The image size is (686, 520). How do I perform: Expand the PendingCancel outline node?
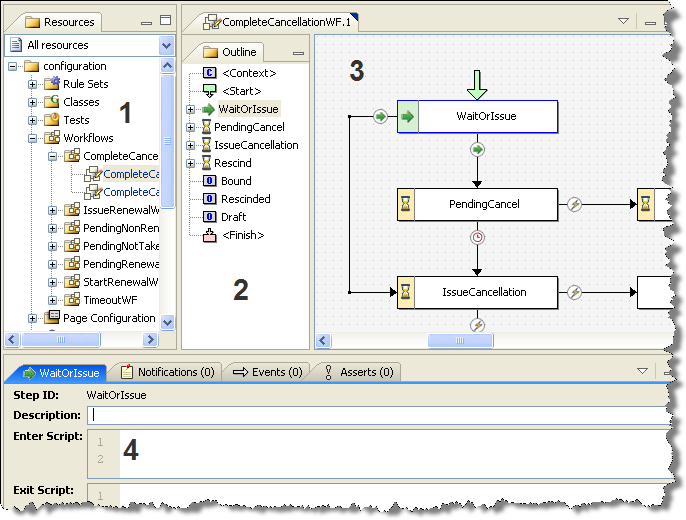pos(191,127)
